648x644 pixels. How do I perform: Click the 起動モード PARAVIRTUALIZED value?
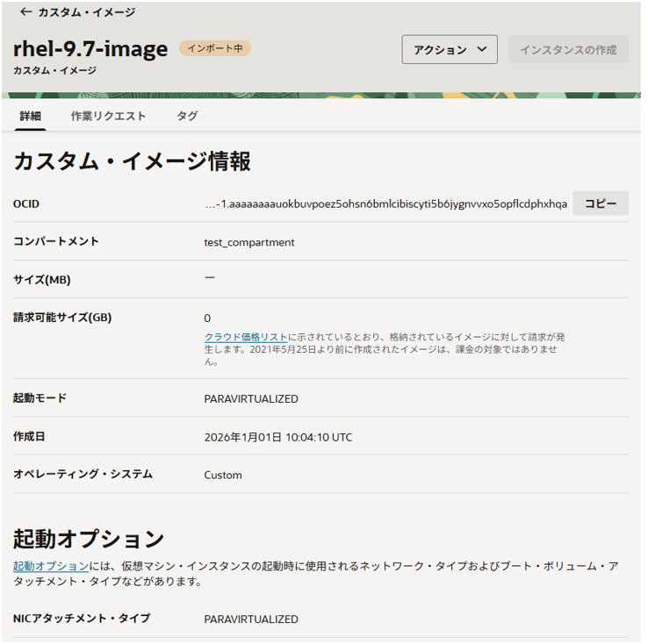[x=251, y=398]
